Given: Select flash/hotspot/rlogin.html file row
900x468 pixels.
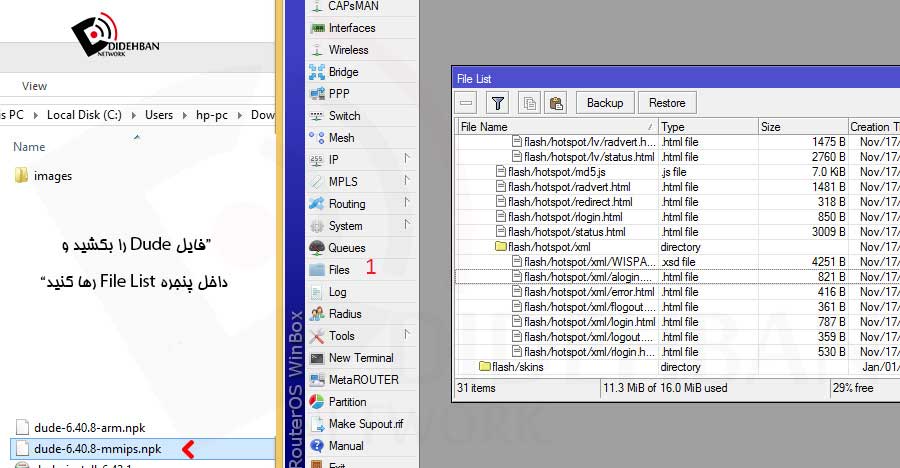Looking at the screenshot, I should tap(677, 217).
